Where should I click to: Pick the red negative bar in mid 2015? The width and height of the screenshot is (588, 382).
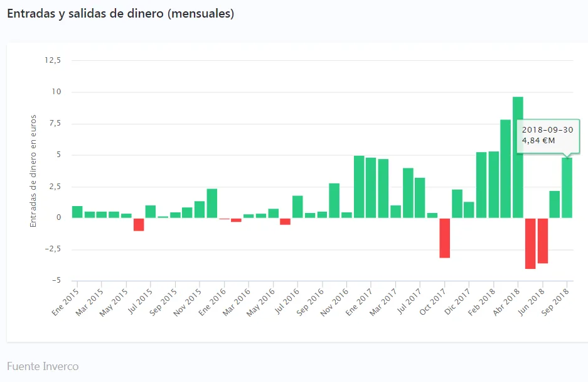(x=139, y=224)
